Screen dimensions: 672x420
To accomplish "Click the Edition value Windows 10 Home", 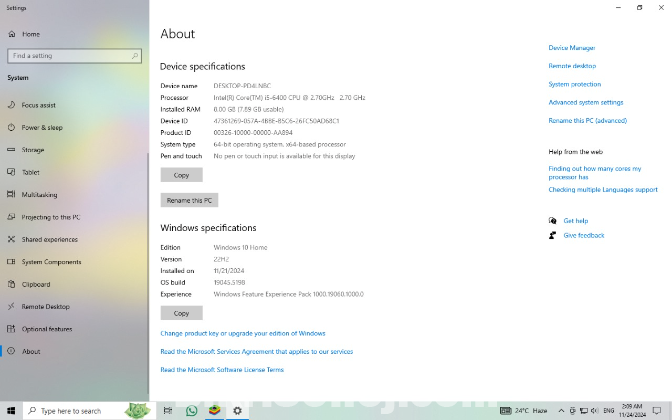I will pos(240,247).
